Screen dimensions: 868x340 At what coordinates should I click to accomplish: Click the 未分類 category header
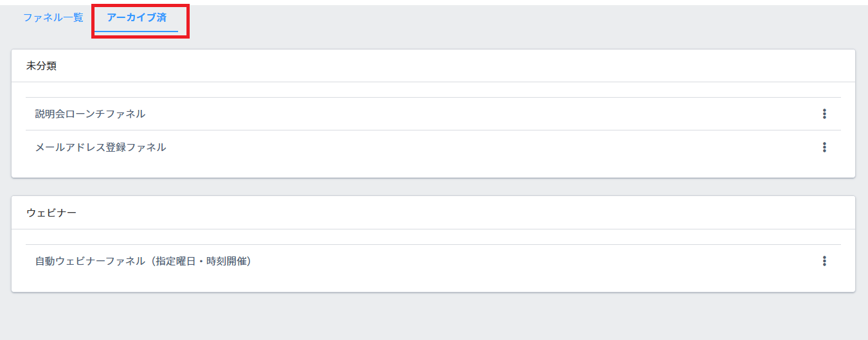[41, 66]
